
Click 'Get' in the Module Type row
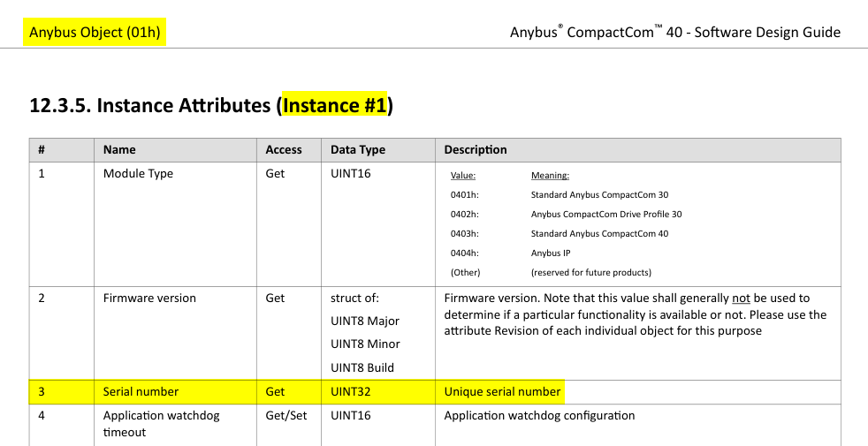275,173
